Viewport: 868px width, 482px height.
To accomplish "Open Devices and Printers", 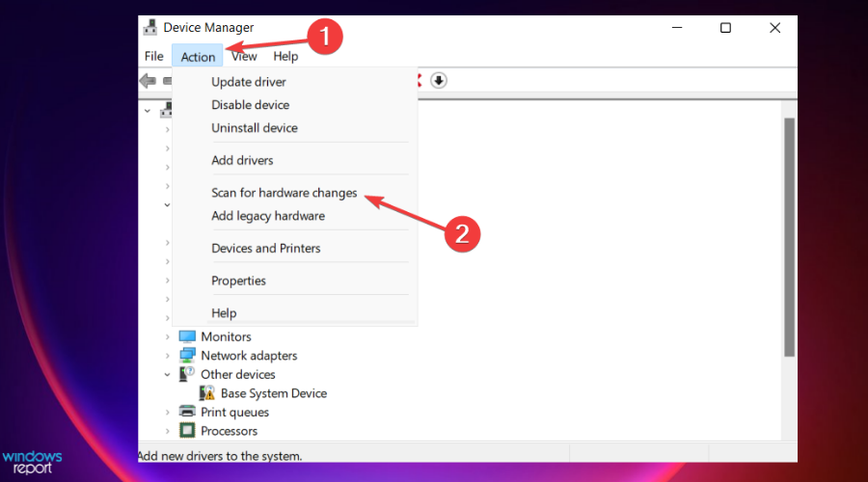I will (266, 249).
